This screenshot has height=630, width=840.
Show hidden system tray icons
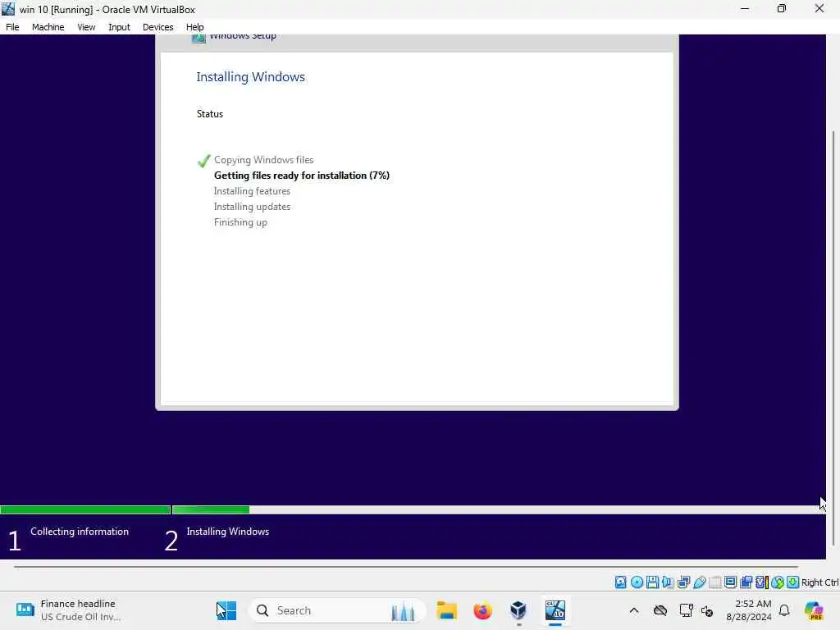coord(634,610)
